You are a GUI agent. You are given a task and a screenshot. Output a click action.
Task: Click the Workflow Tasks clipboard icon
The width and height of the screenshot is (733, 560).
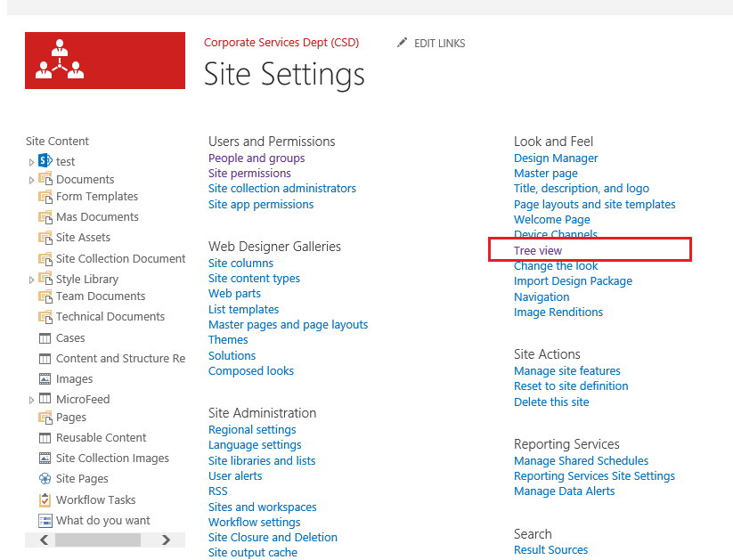point(45,499)
